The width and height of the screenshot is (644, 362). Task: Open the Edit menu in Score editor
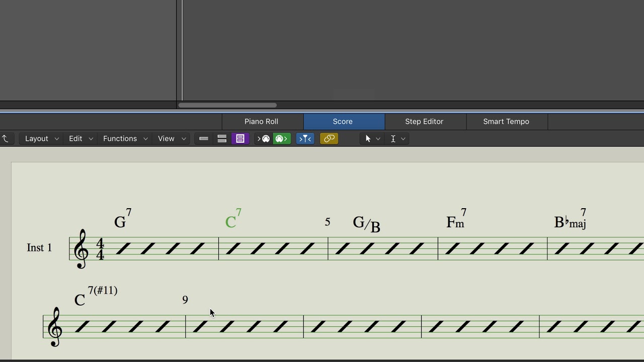(80, 139)
